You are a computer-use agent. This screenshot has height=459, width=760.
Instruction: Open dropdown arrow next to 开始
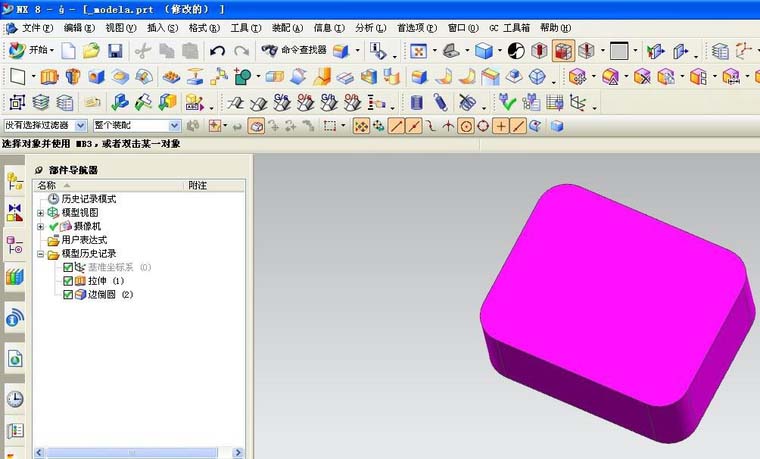pyautogui.click(x=52, y=50)
